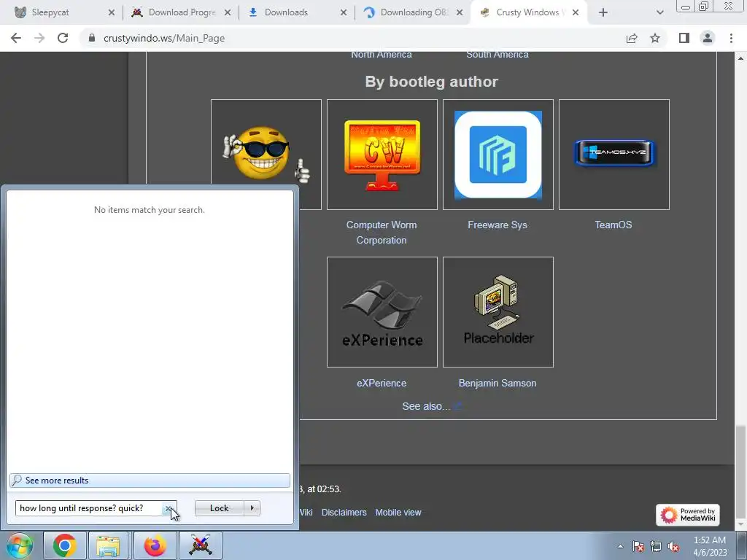Follow the Computer Worm Corporation link

tap(382, 233)
